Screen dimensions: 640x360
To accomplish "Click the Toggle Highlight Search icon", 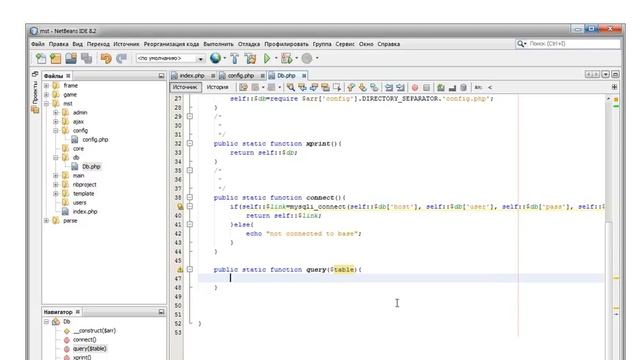I will click(325, 87).
